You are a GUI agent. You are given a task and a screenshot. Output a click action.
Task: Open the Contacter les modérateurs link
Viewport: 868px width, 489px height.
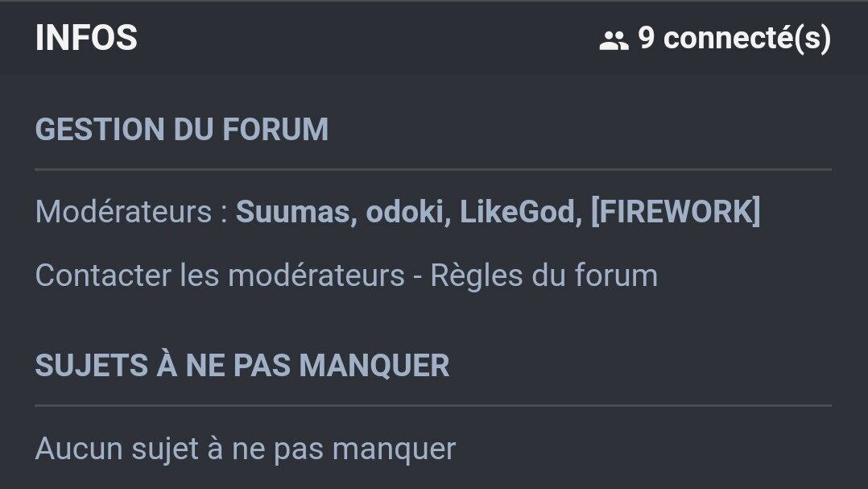[220, 276]
